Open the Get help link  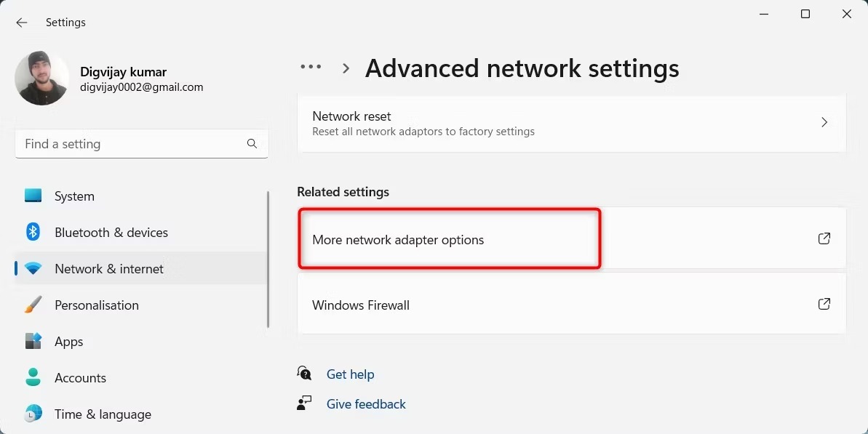351,374
